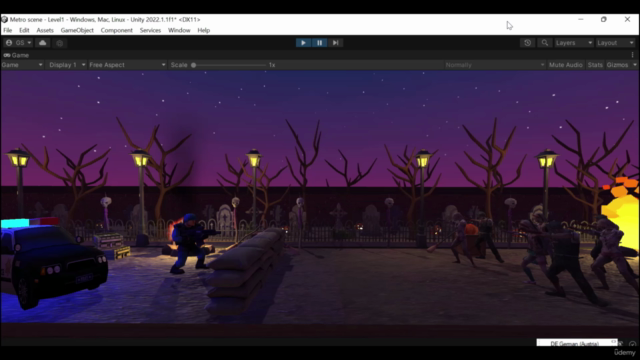This screenshot has width=640, height=360.
Task: Open the Edit menu
Action: 24,30
